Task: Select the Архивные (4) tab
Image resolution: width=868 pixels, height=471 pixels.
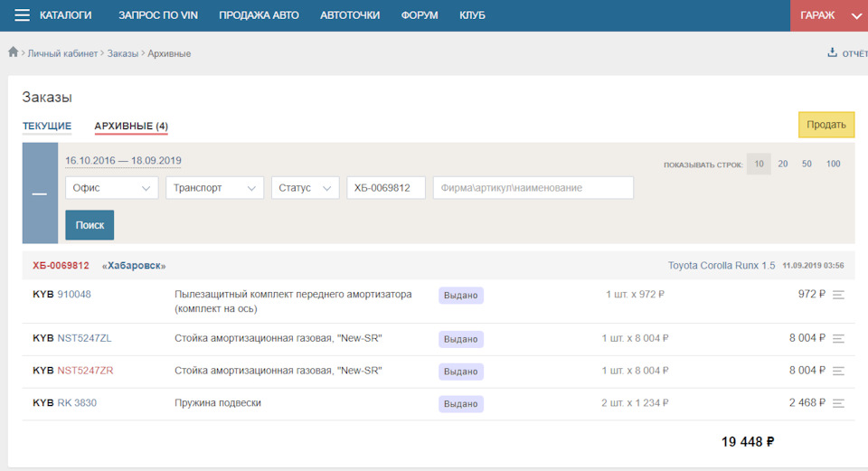Action: pos(131,127)
